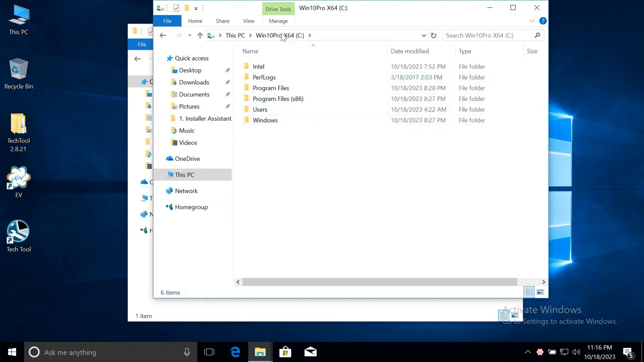The image size is (644, 362).
Task: Open the ribbon display options chevron
Action: pyautogui.click(x=532, y=21)
